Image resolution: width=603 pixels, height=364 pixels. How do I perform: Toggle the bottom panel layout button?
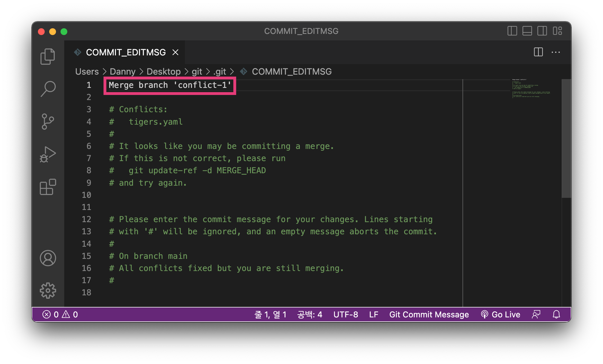pyautogui.click(x=527, y=31)
